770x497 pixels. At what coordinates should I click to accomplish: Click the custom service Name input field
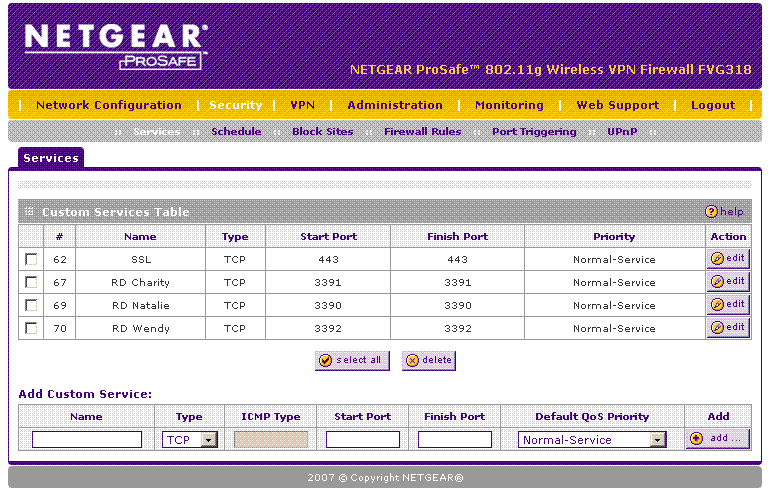click(87, 440)
